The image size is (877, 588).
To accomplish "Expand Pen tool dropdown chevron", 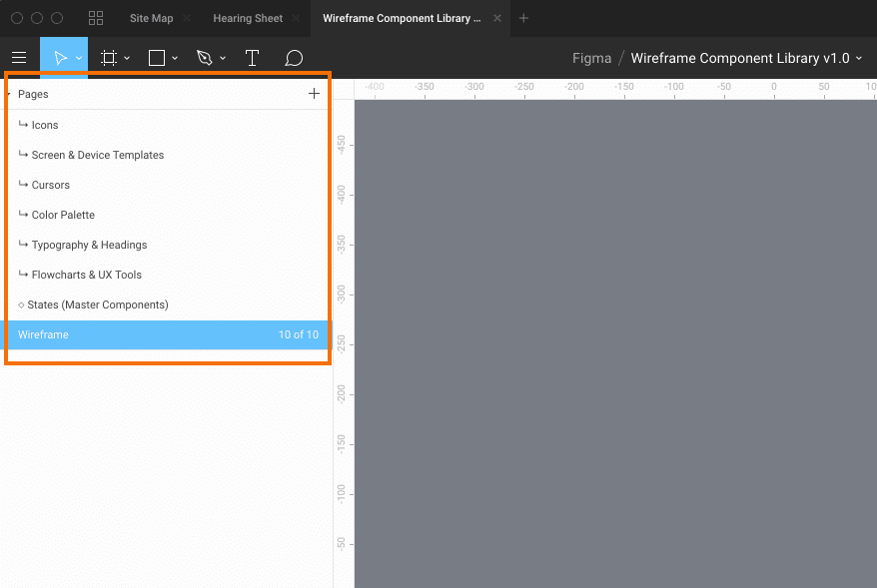I will click(223, 58).
